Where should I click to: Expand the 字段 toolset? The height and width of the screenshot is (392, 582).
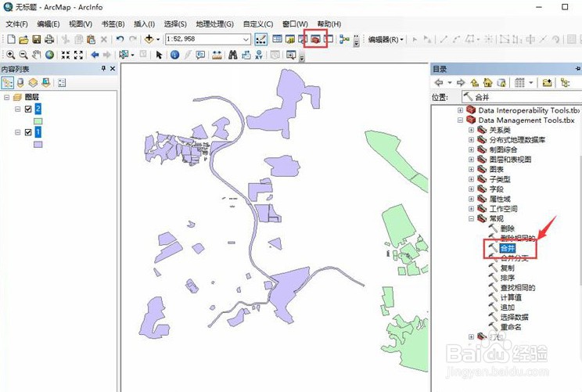point(471,189)
